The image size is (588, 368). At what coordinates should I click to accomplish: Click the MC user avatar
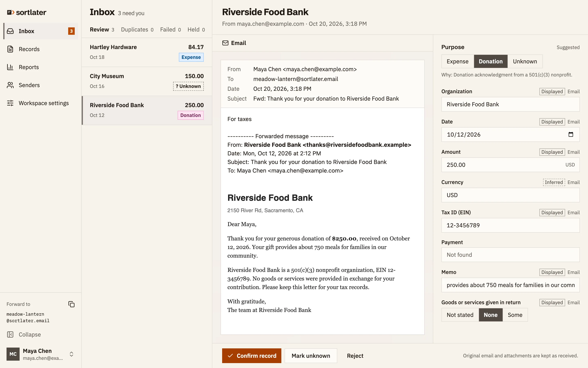(x=13, y=354)
